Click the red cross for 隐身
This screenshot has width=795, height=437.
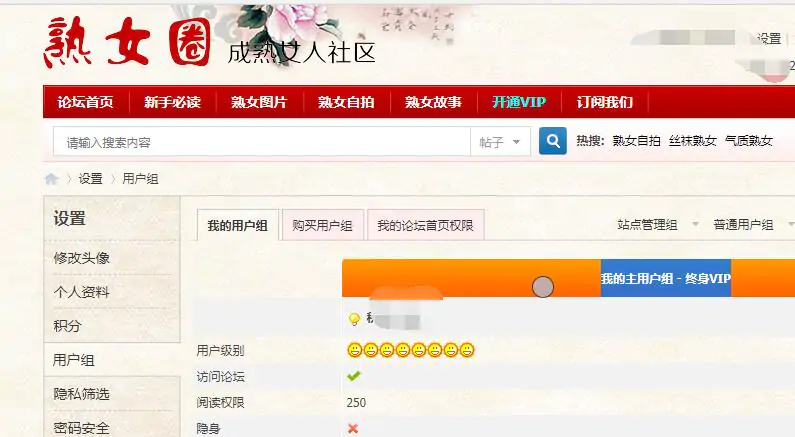[x=353, y=428]
